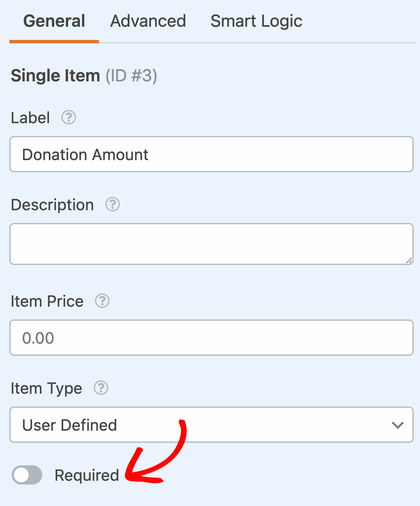Click the Required label text
The height and width of the screenshot is (506, 420).
87,475
